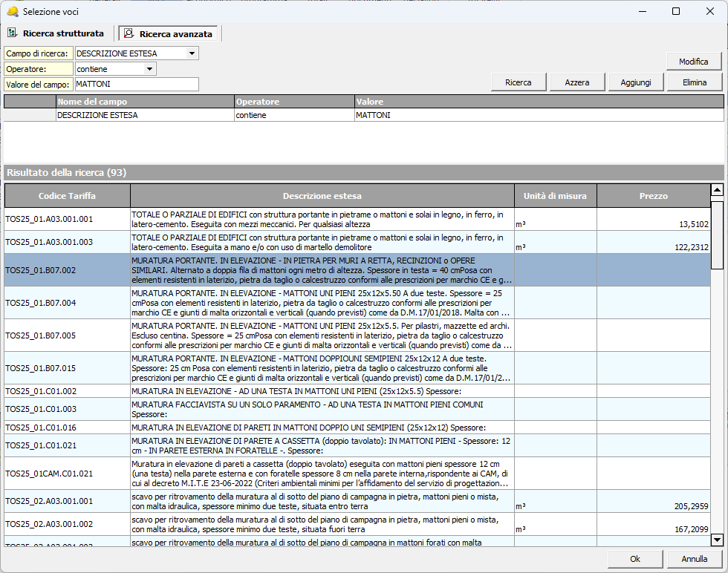Switch to Ricerca strutturata tab
This screenshot has width=728, height=573.
click(x=62, y=33)
